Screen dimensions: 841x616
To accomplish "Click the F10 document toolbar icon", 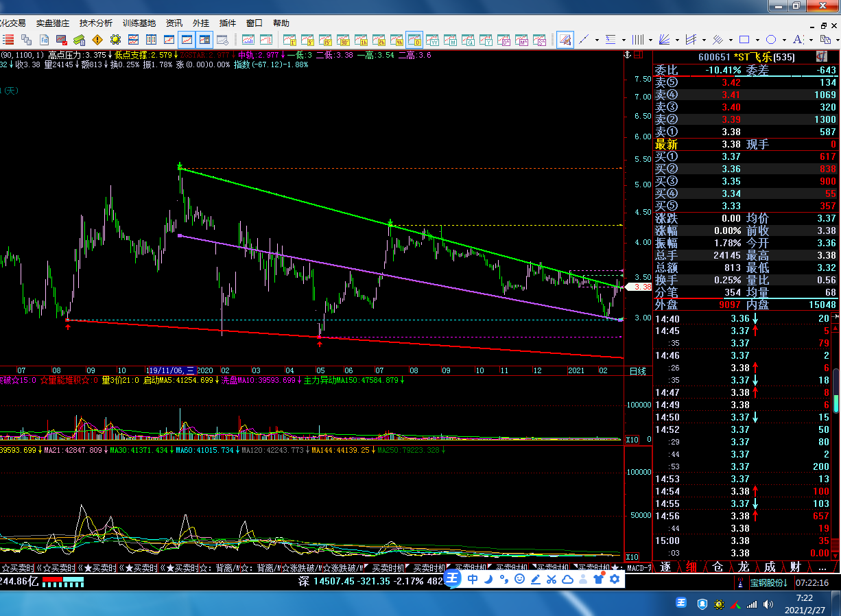I will [45, 39].
